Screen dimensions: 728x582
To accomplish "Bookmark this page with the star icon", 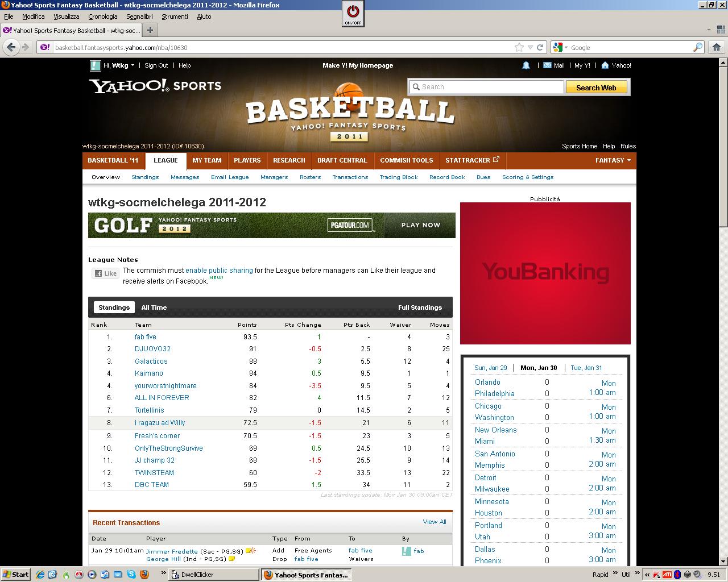I will coord(519,48).
